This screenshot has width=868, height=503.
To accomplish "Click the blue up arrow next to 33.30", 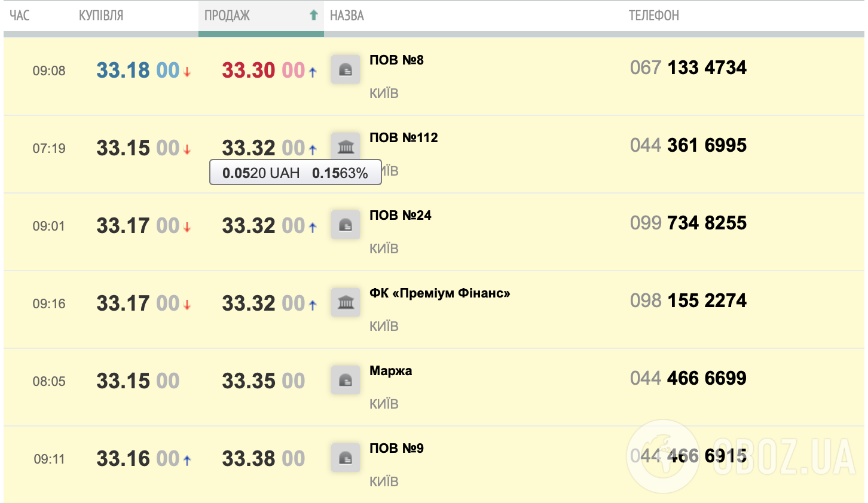I will [x=313, y=72].
